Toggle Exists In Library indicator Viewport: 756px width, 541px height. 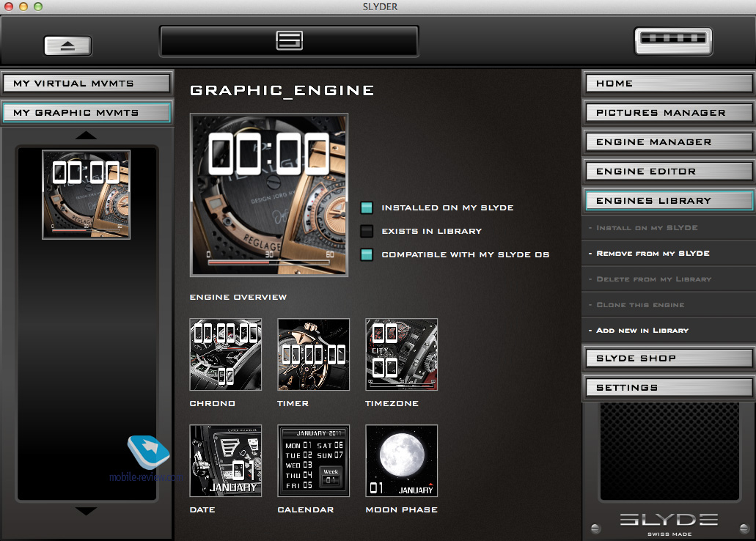click(367, 231)
